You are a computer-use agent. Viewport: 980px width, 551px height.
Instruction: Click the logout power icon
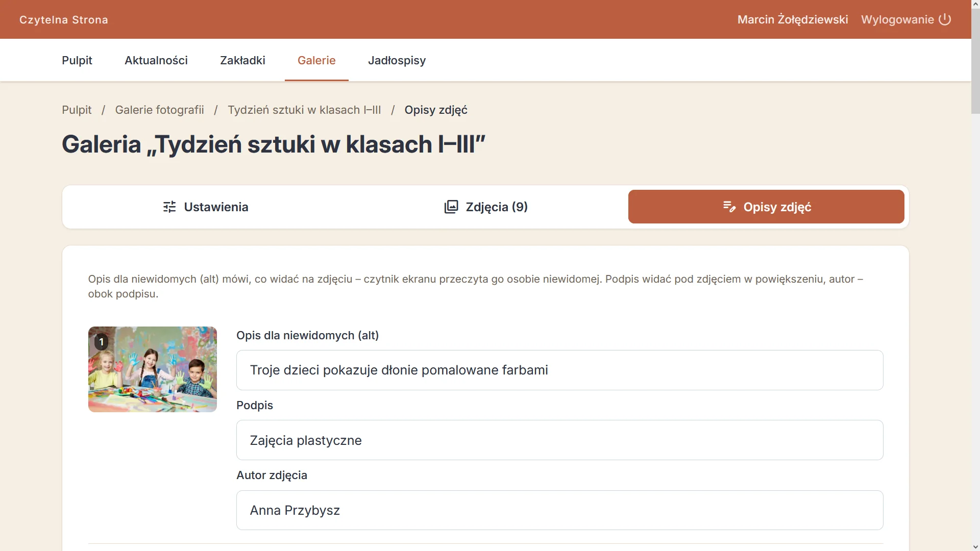click(945, 19)
